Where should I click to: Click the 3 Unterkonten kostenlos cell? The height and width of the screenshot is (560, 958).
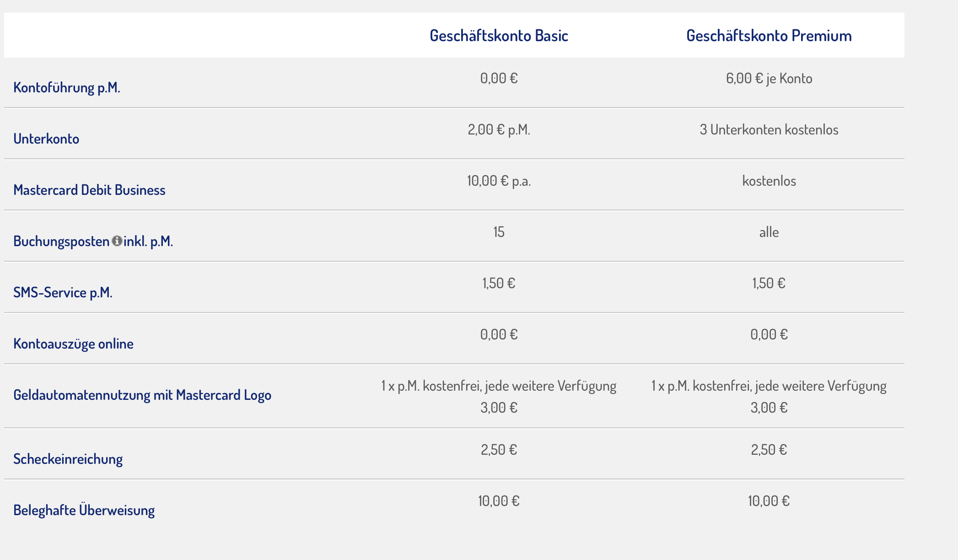click(769, 129)
